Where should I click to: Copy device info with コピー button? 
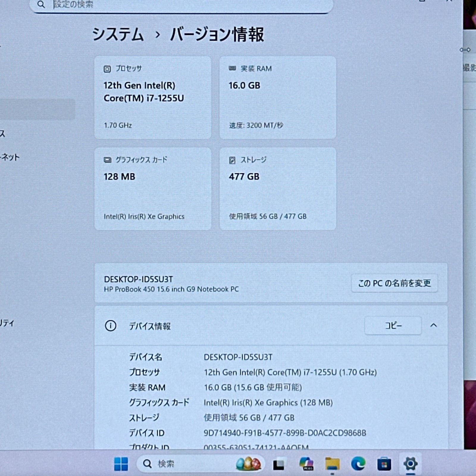pyautogui.click(x=393, y=325)
